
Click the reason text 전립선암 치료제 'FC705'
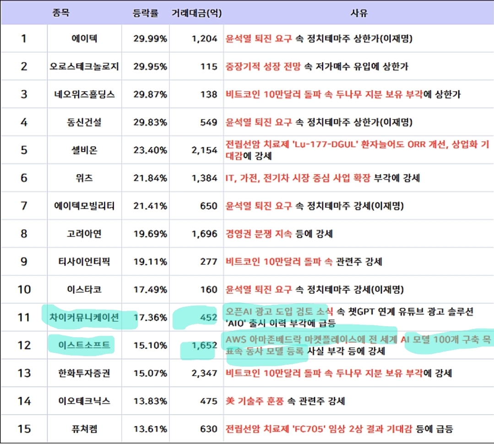click(x=339, y=429)
